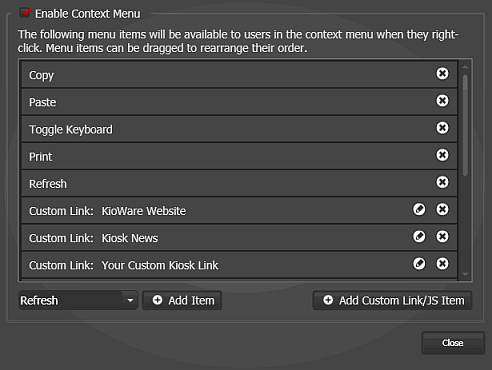Remove the Toggle Keyboard menu item
This screenshot has height=370, width=492.
[x=442, y=128]
